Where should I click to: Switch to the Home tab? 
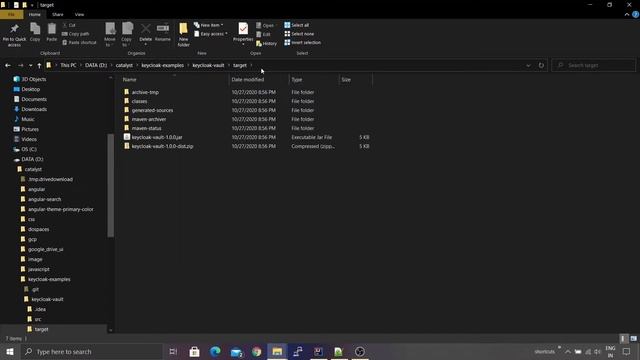tap(35, 14)
